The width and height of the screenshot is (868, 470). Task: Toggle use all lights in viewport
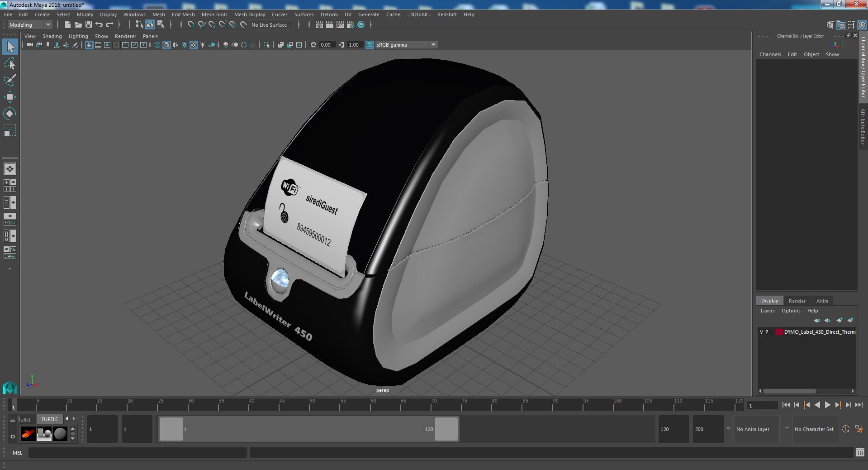coord(203,45)
